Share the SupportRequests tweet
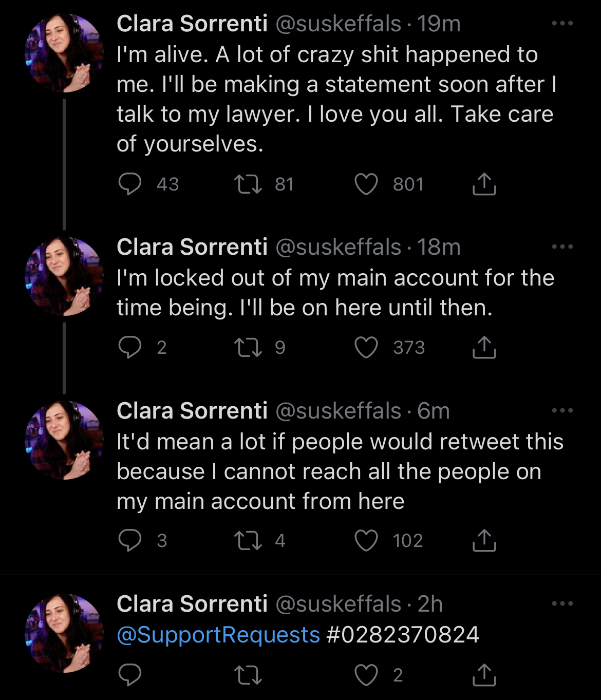The width and height of the screenshot is (601, 700). [x=484, y=675]
